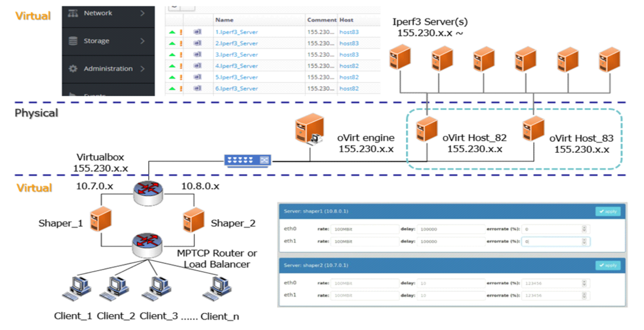The image size is (644, 330).
Task: Open the 3.Iperf3_Server link
Action: [x=236, y=55]
